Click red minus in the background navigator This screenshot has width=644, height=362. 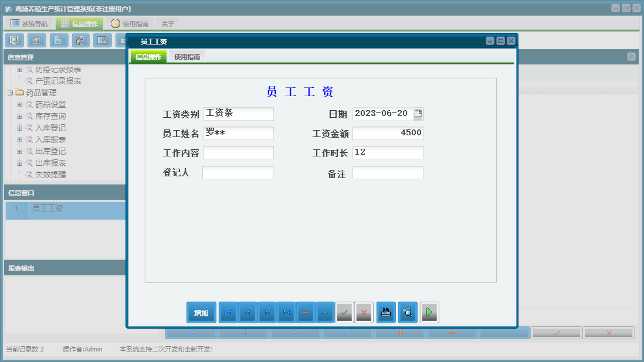click(x=452, y=333)
